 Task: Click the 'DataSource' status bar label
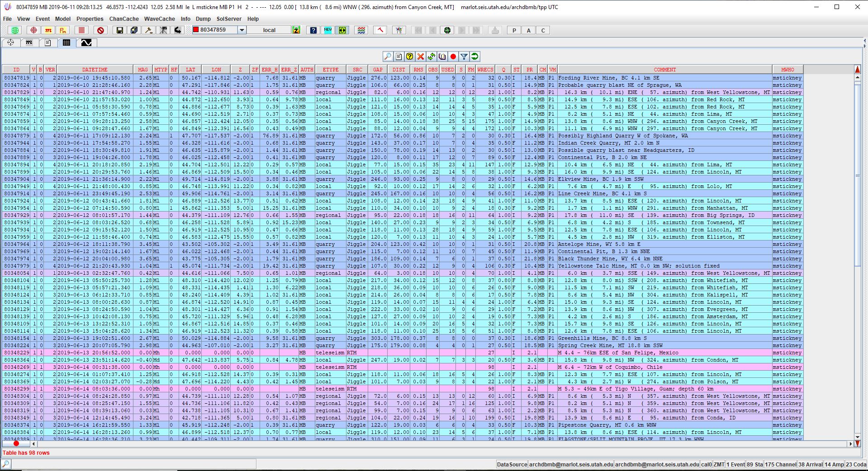(x=512, y=464)
